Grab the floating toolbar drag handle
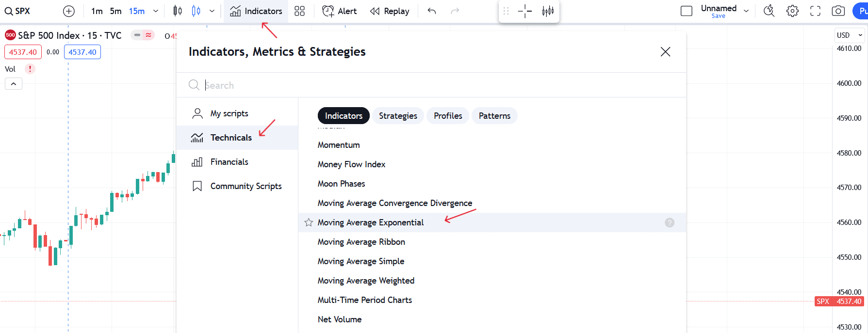 [x=506, y=11]
